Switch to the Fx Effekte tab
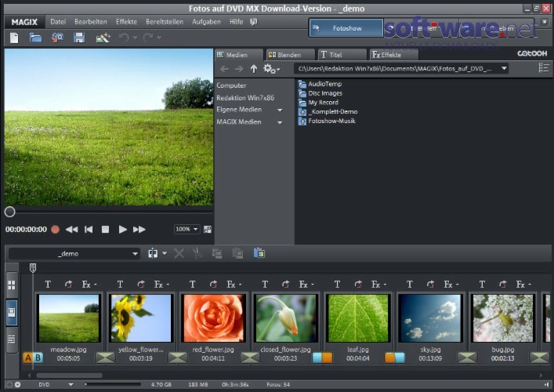Image resolution: width=554 pixels, height=392 pixels. pos(394,55)
